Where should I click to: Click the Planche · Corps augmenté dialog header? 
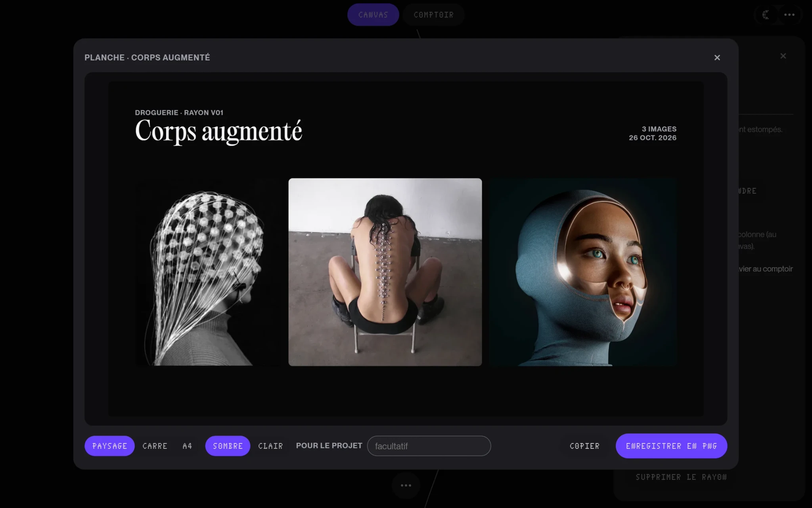click(x=147, y=58)
